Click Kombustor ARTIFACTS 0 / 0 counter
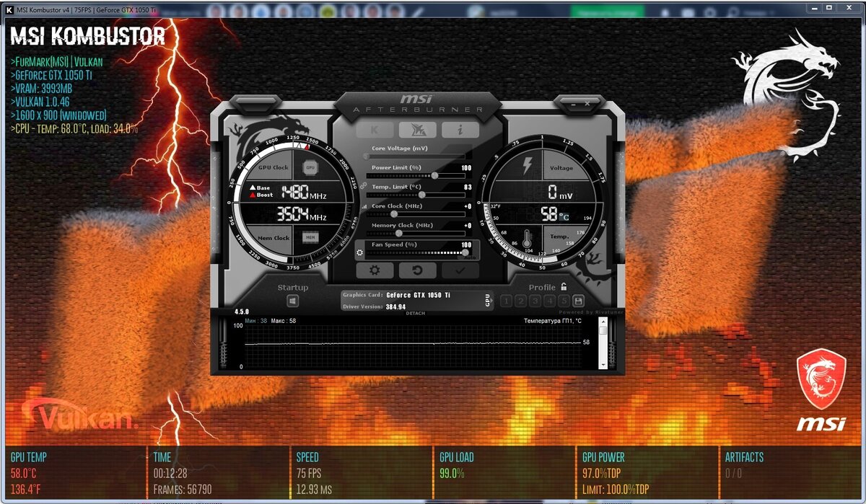866x504 pixels. (733, 474)
